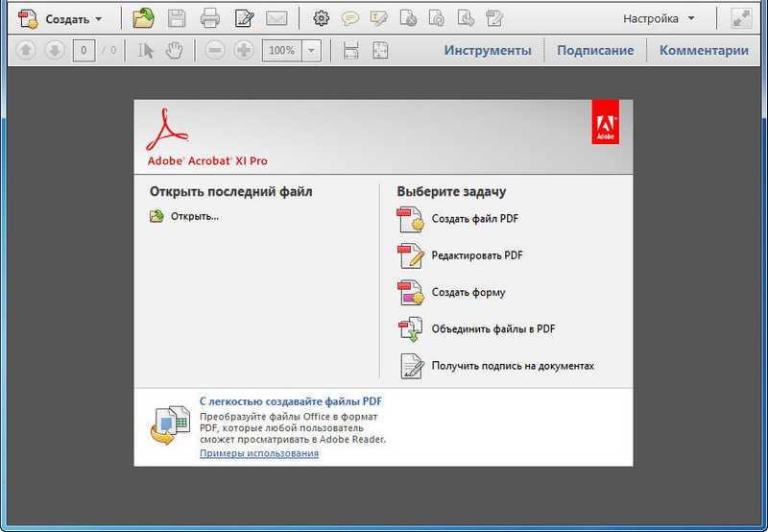Viewport: 768px width, 532px height.
Task: Click the sign document pen toolbar icon
Action: (x=494, y=18)
